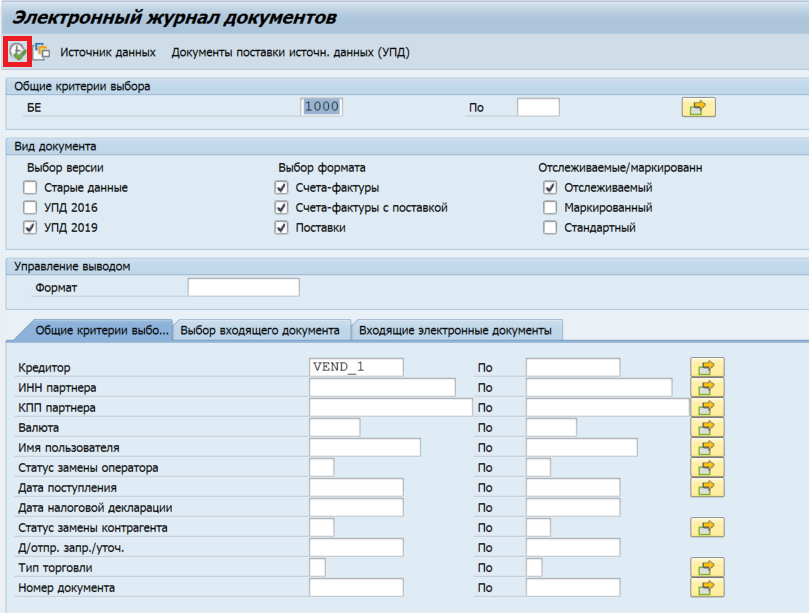
Task: Open multiple selection for БЕ company code
Action: tap(698, 107)
